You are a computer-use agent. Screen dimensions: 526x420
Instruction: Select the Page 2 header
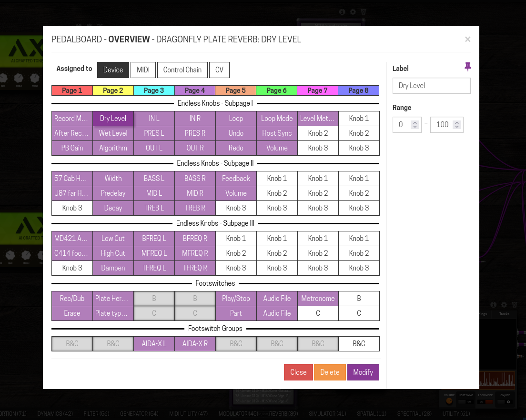[x=113, y=90]
